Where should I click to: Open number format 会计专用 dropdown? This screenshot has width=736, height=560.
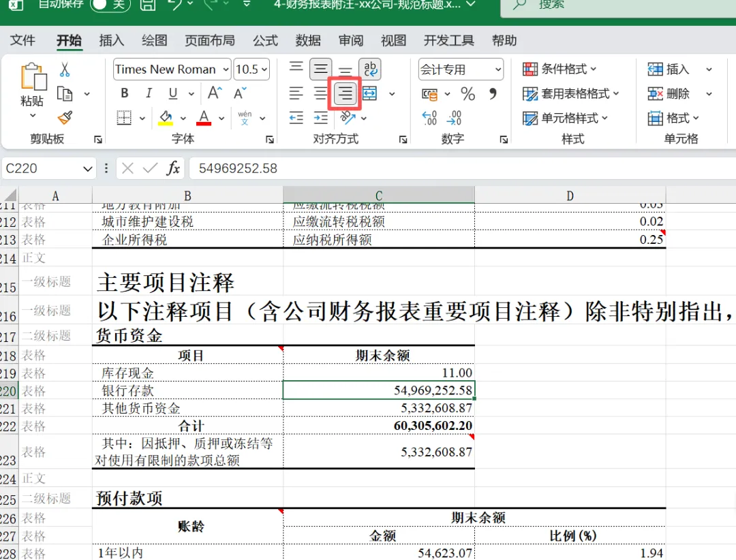click(x=498, y=69)
